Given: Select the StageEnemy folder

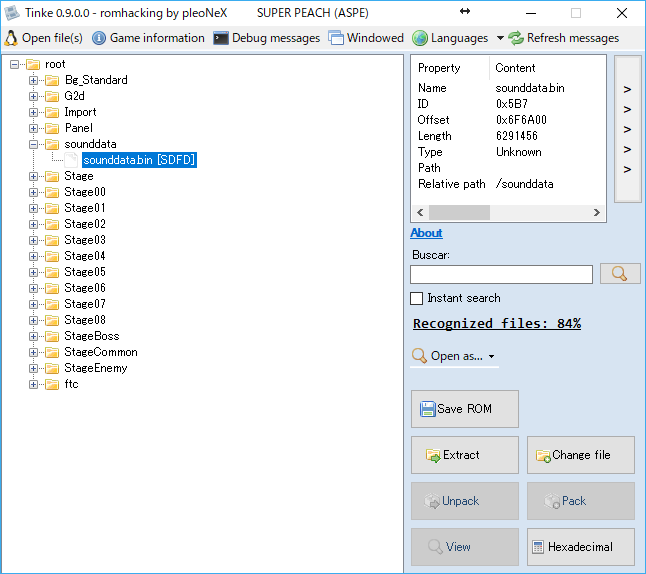Looking at the screenshot, I should click(x=96, y=368).
